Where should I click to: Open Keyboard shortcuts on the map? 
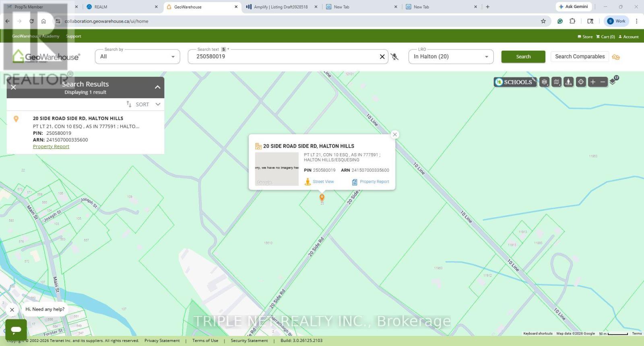pyautogui.click(x=538, y=334)
